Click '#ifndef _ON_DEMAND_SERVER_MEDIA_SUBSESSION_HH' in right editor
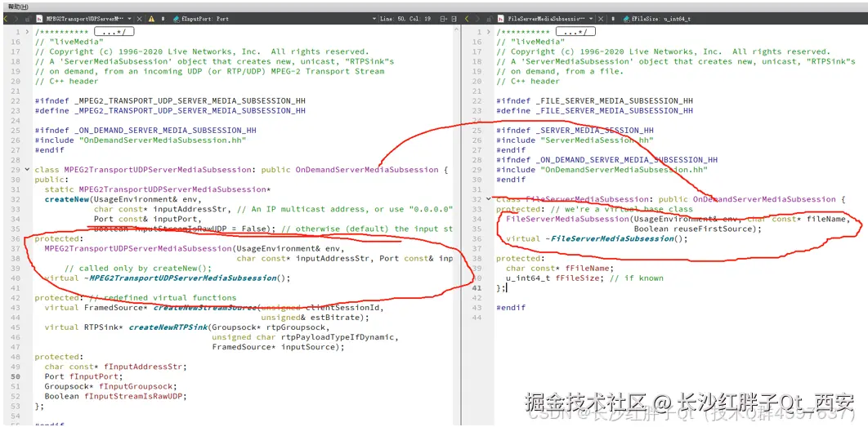 pos(606,160)
